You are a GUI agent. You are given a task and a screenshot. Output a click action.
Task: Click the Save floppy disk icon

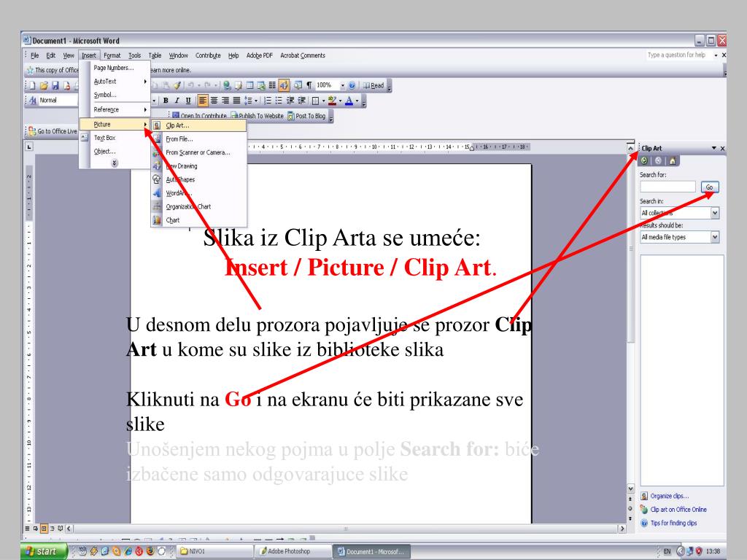point(55,86)
